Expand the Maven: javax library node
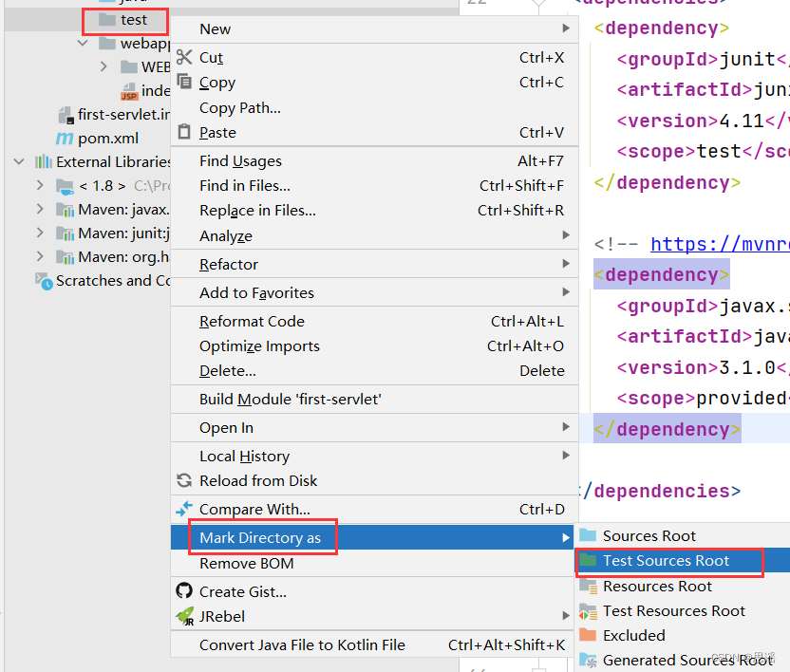The height and width of the screenshot is (672, 790). click(40, 209)
